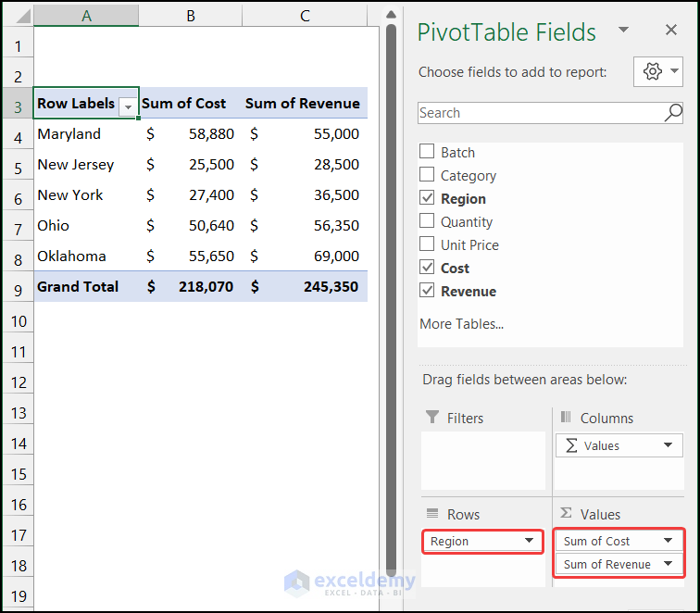This screenshot has width=700, height=613.
Task: Uncheck the Cost field checkbox
Action: click(x=427, y=268)
